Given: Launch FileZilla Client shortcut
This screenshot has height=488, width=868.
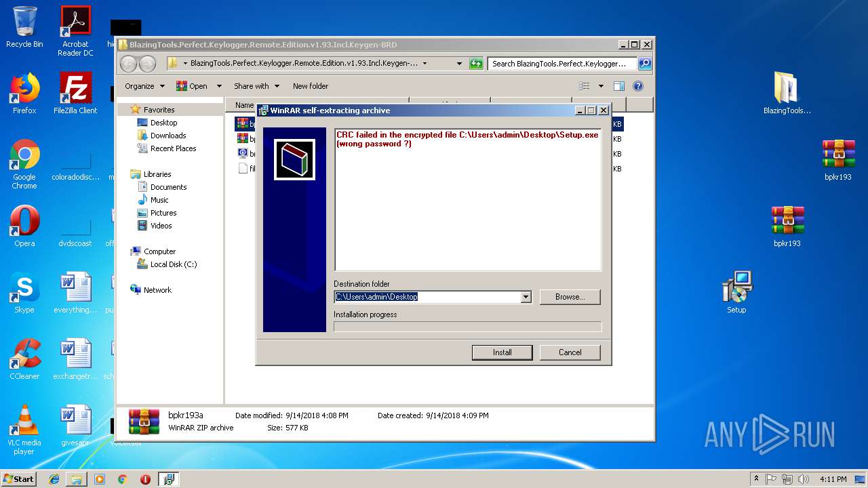Looking at the screenshot, I should tap(75, 94).
